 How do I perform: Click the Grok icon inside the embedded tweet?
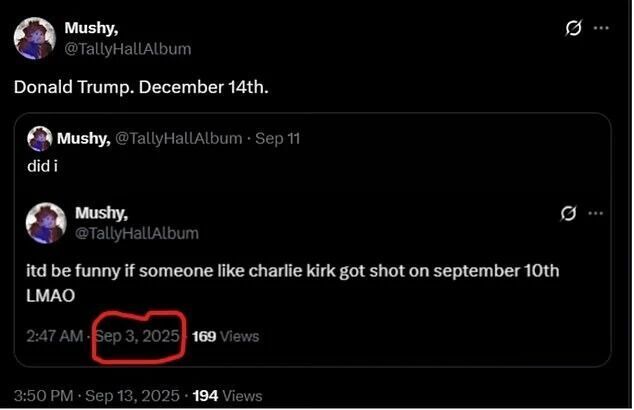click(569, 213)
